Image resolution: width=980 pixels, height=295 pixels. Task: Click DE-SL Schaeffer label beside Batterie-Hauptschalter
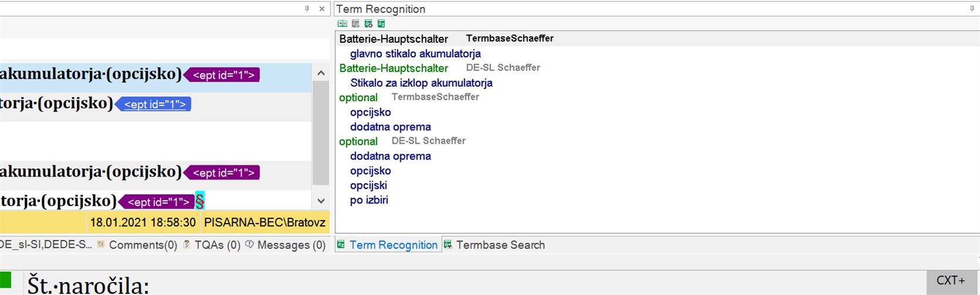(x=503, y=67)
